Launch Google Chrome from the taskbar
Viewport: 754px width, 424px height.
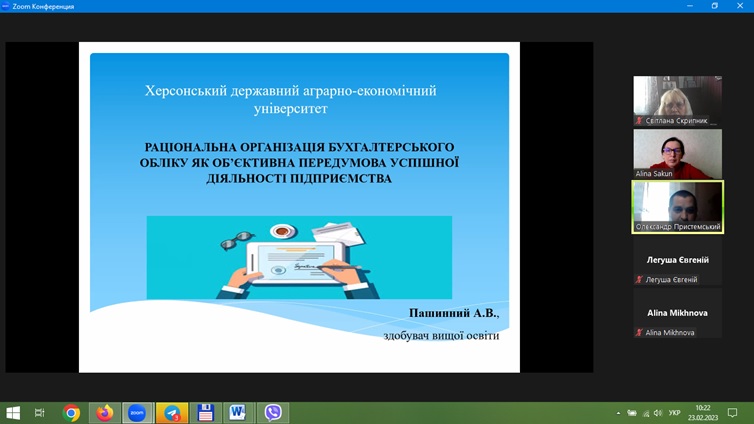pyautogui.click(x=71, y=413)
